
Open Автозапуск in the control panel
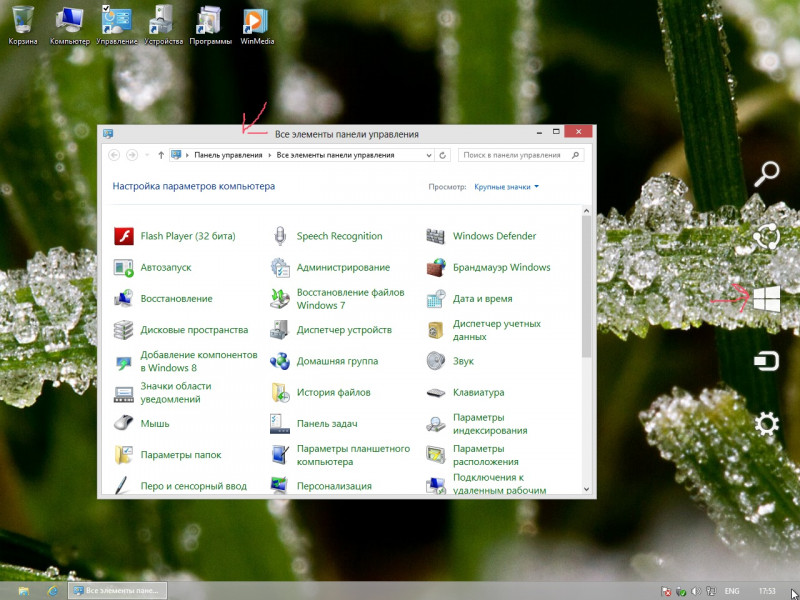coord(153,267)
